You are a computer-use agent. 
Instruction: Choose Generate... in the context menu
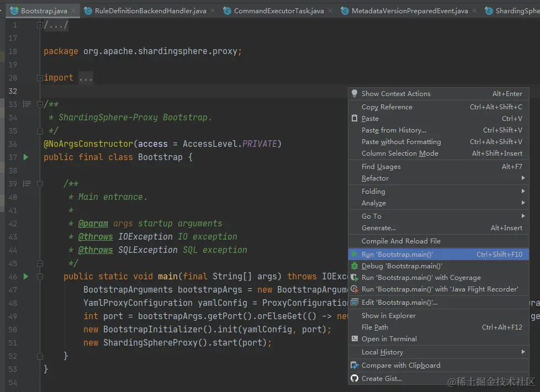tap(438, 227)
